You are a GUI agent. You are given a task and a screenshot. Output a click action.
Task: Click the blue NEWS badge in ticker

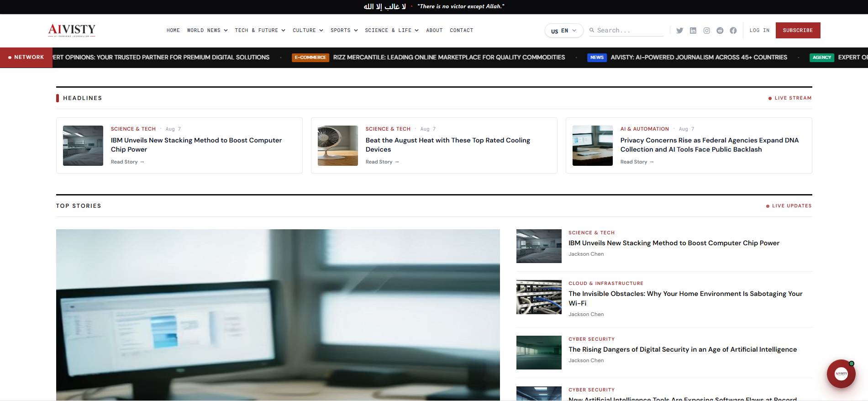pyautogui.click(x=597, y=58)
